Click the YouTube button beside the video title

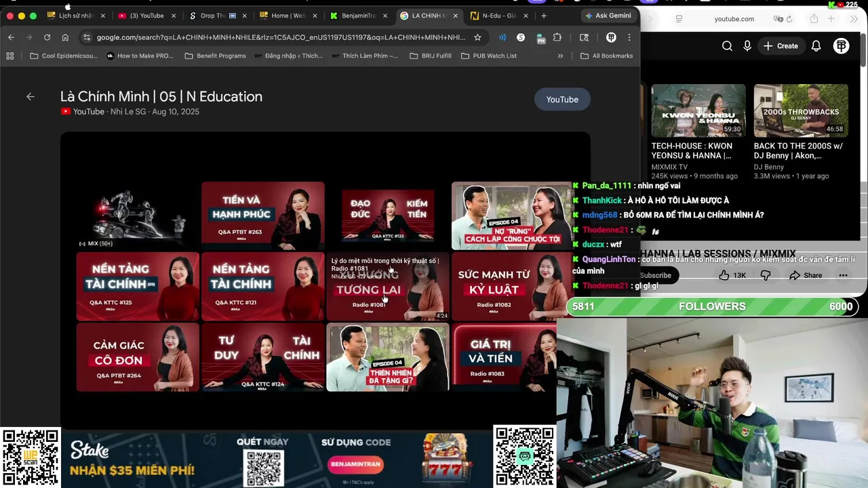(562, 100)
